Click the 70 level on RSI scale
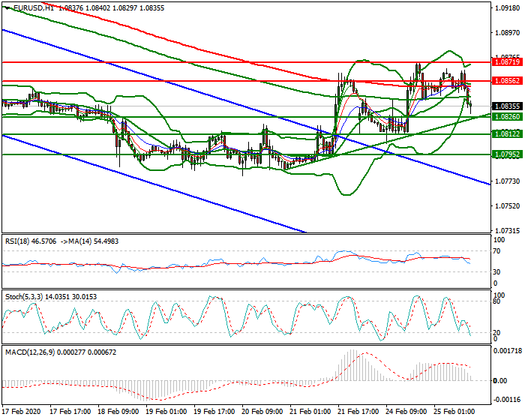 point(496,251)
